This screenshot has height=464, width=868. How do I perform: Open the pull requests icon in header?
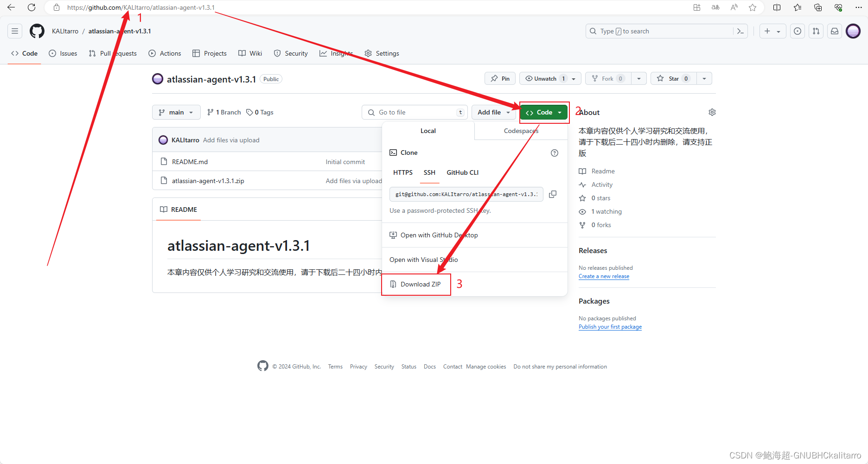(x=816, y=31)
